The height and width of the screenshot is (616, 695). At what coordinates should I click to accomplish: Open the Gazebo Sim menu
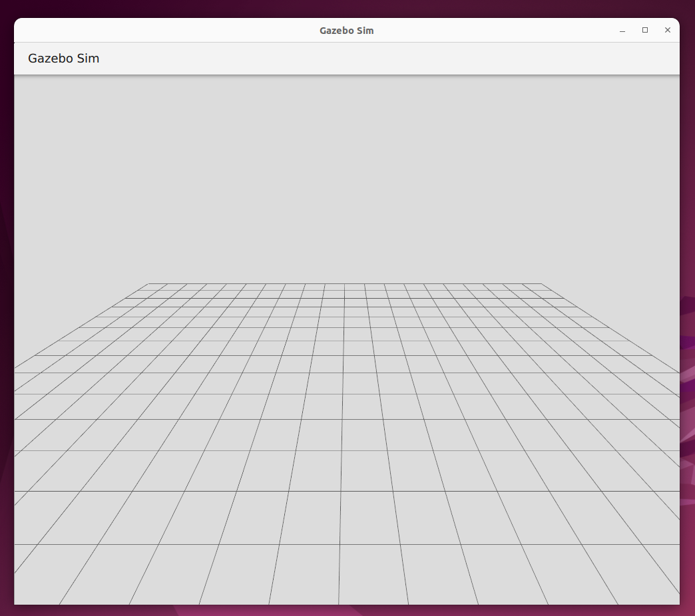tap(63, 59)
